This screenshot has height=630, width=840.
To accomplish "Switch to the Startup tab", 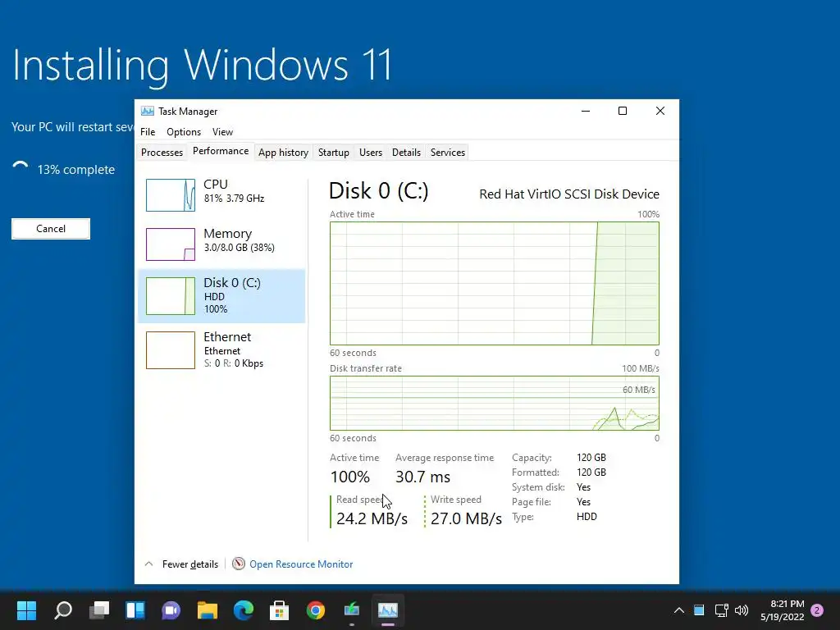I will click(334, 152).
